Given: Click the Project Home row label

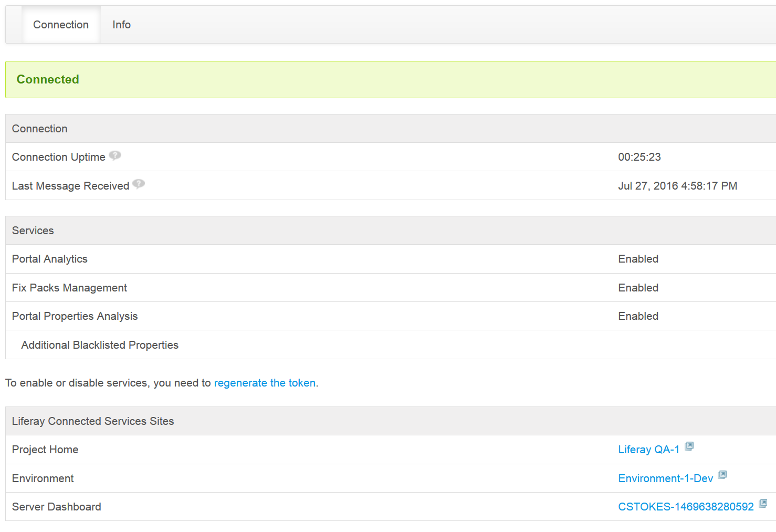Looking at the screenshot, I should pos(45,450).
